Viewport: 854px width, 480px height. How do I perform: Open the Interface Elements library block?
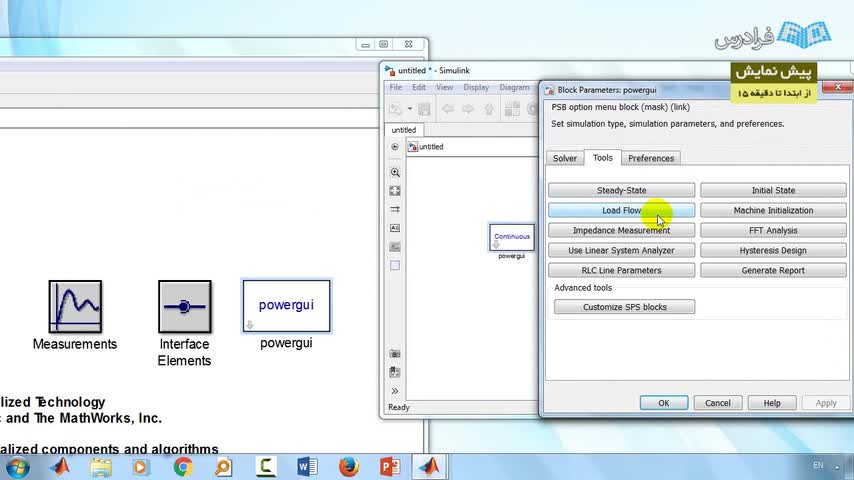point(185,306)
